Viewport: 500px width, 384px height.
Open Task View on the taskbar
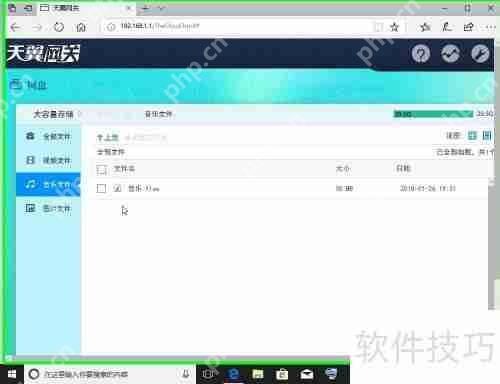208,374
